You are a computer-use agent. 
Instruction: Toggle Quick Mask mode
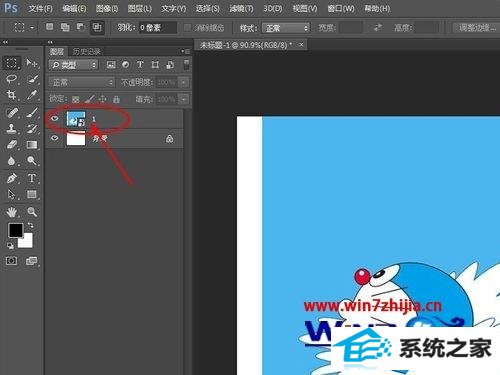coord(12,261)
